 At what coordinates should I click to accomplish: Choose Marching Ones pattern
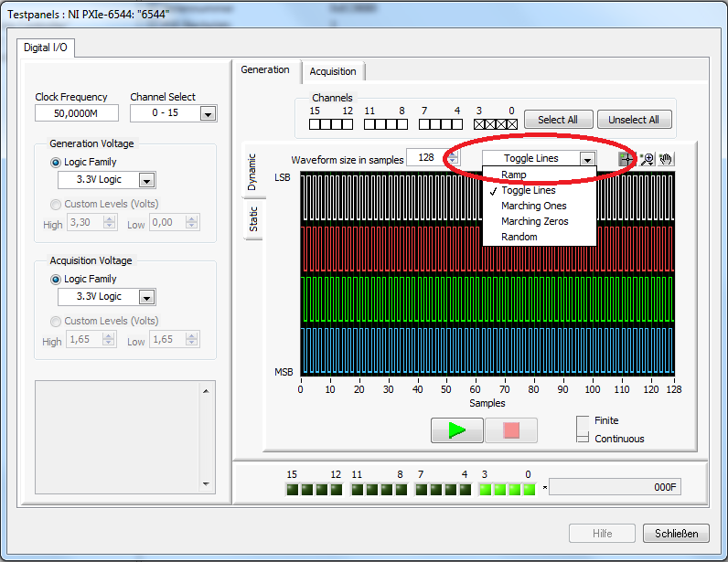point(540,206)
